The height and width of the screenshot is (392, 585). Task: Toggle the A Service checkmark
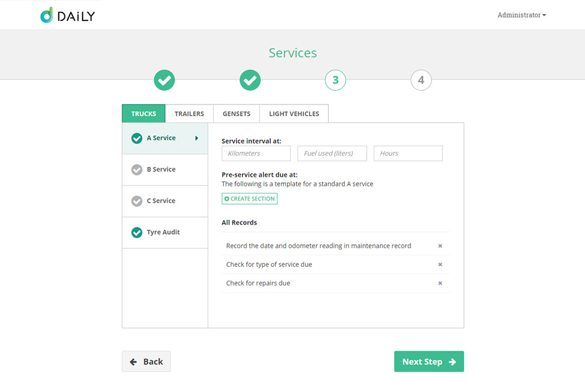[x=137, y=138]
